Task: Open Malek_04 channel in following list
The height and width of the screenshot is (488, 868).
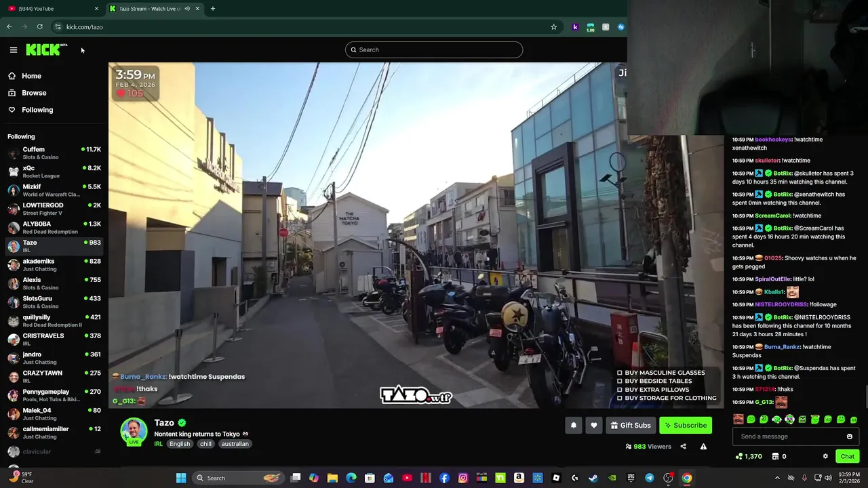Action: click(x=54, y=414)
